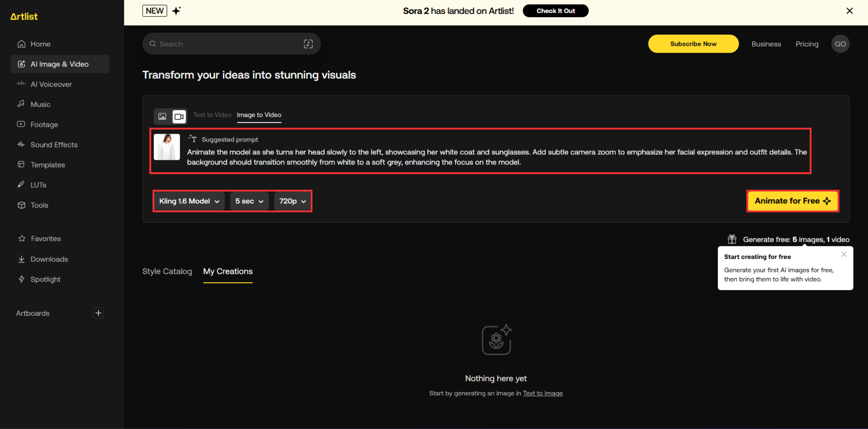The width and height of the screenshot is (868, 429).
Task: Dismiss the Start creating for free tooltip
Action: pyautogui.click(x=844, y=254)
